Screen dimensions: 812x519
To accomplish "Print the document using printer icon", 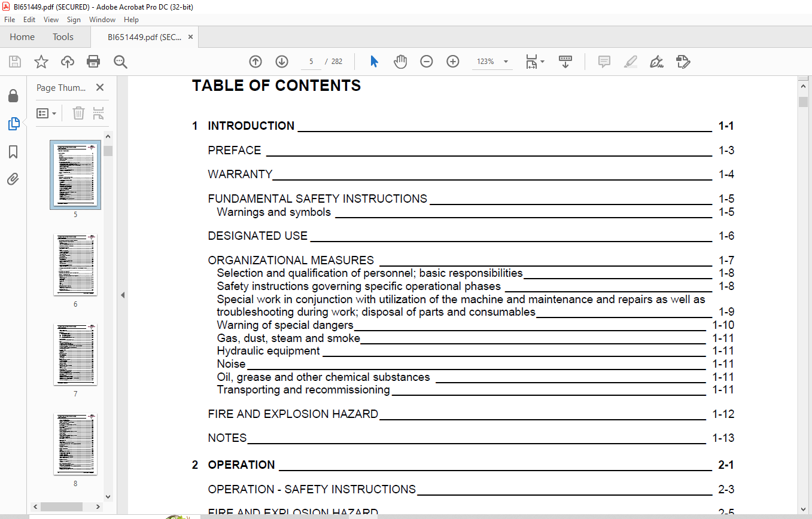I will coord(93,62).
